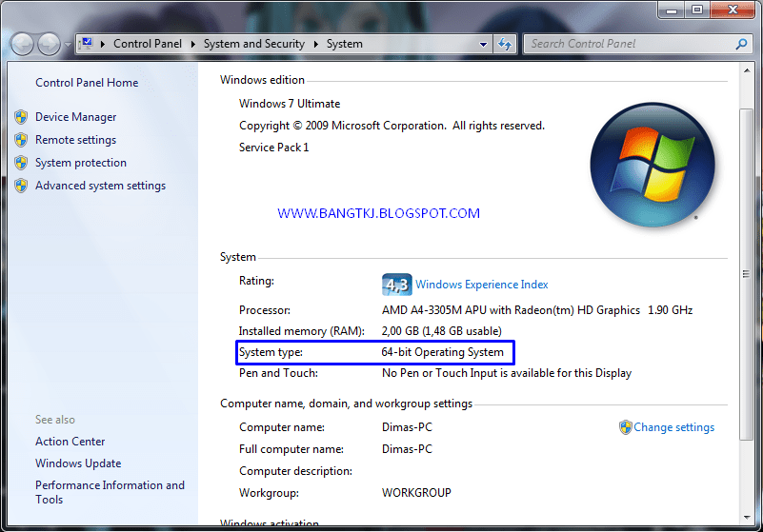The height and width of the screenshot is (532, 763).
Task: Click the AMD A4-3305M processor value
Action: [537, 310]
